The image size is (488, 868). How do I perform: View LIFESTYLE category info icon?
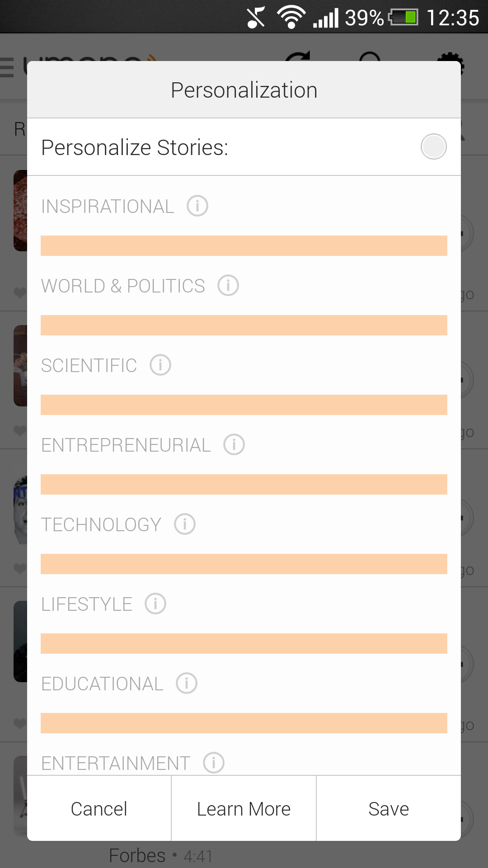(x=155, y=604)
